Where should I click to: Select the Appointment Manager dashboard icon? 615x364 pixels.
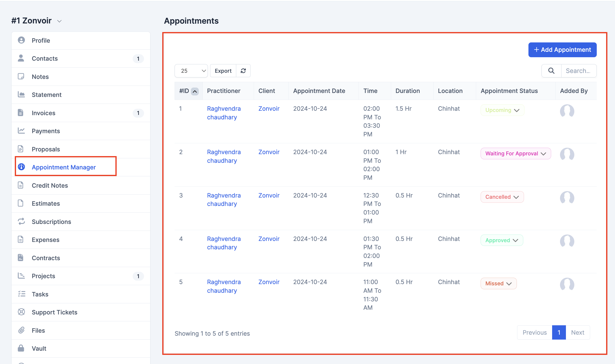coord(21,167)
